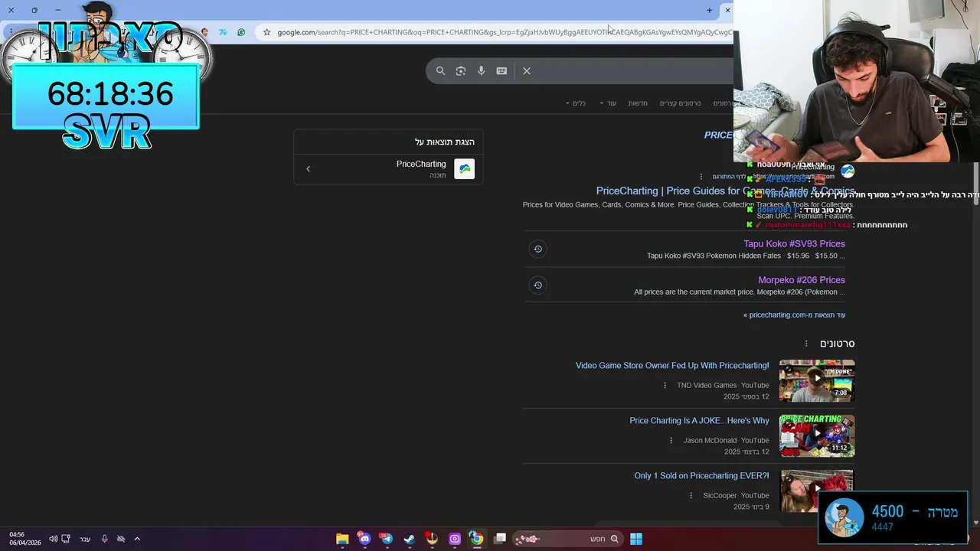The image size is (980, 551).
Task: Play the 7:08 TND Video Games thumbnail
Action: pyautogui.click(x=817, y=380)
